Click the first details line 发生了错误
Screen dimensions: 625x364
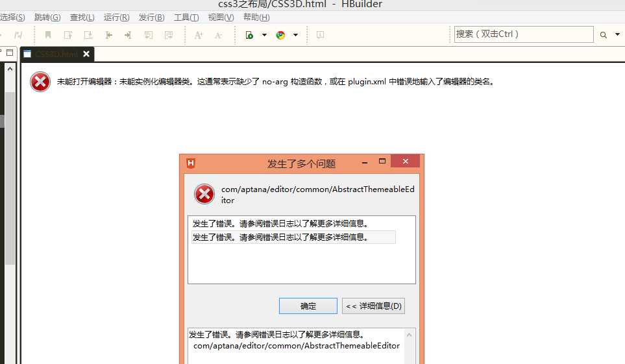click(x=276, y=335)
